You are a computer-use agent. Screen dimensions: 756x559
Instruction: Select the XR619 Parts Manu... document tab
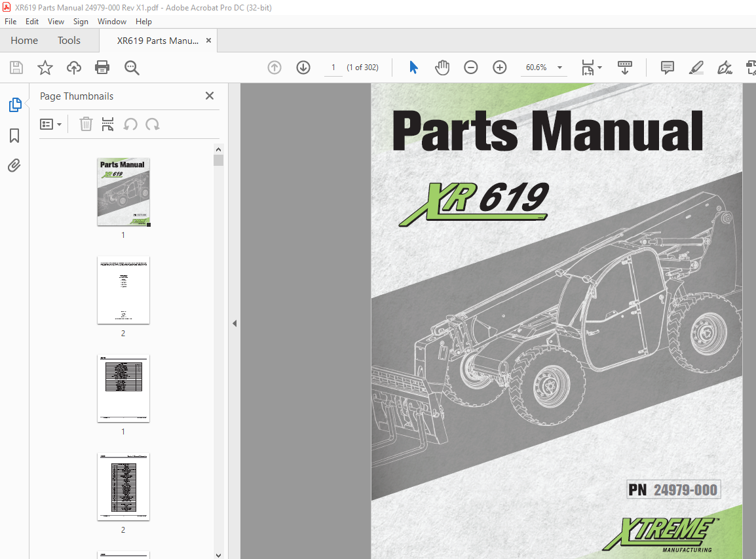click(x=158, y=41)
